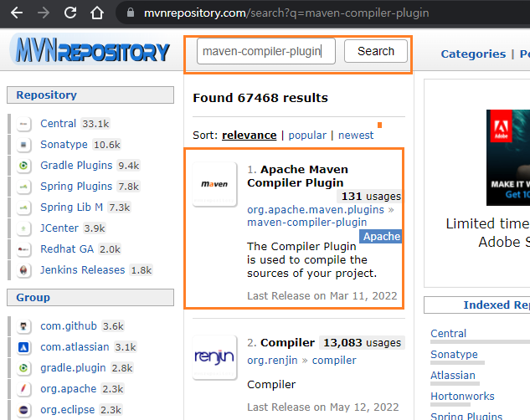Click the Spring Lib M repository icon
The width and height of the screenshot is (530, 420).
pyautogui.click(x=23, y=207)
